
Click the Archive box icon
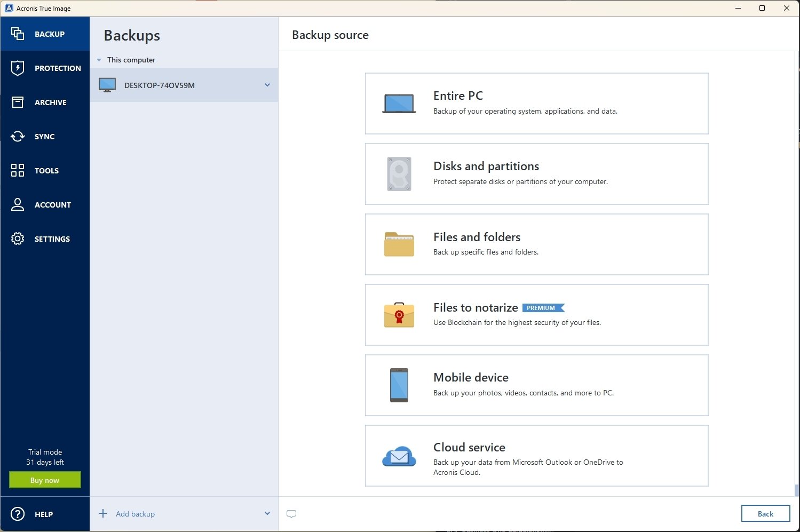[x=18, y=102]
